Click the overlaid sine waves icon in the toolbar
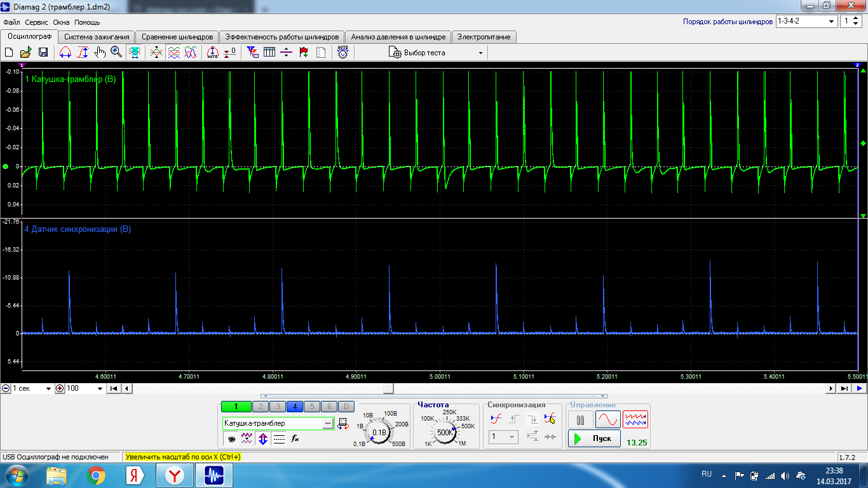 click(190, 53)
